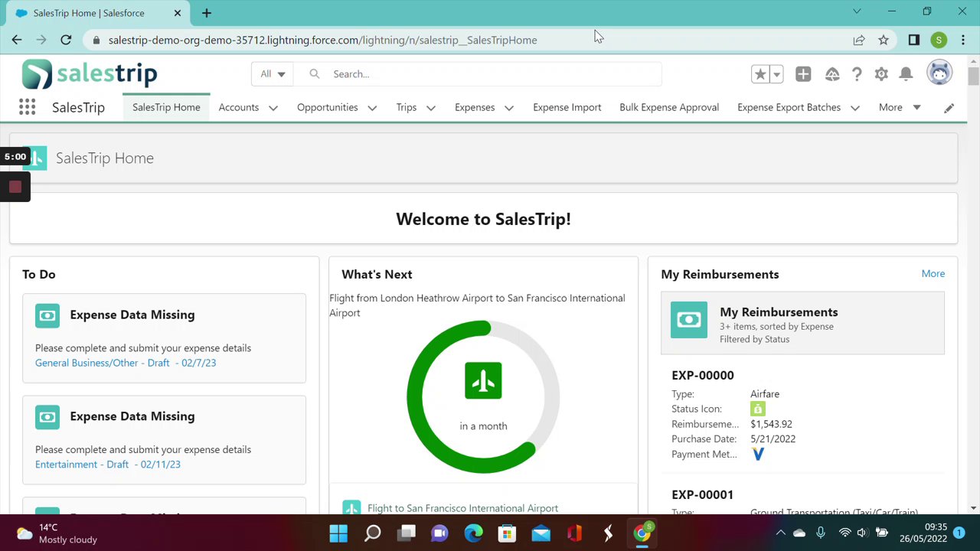The height and width of the screenshot is (551, 980).
Task: Open the General Business/Other draft expense
Action: tap(126, 363)
